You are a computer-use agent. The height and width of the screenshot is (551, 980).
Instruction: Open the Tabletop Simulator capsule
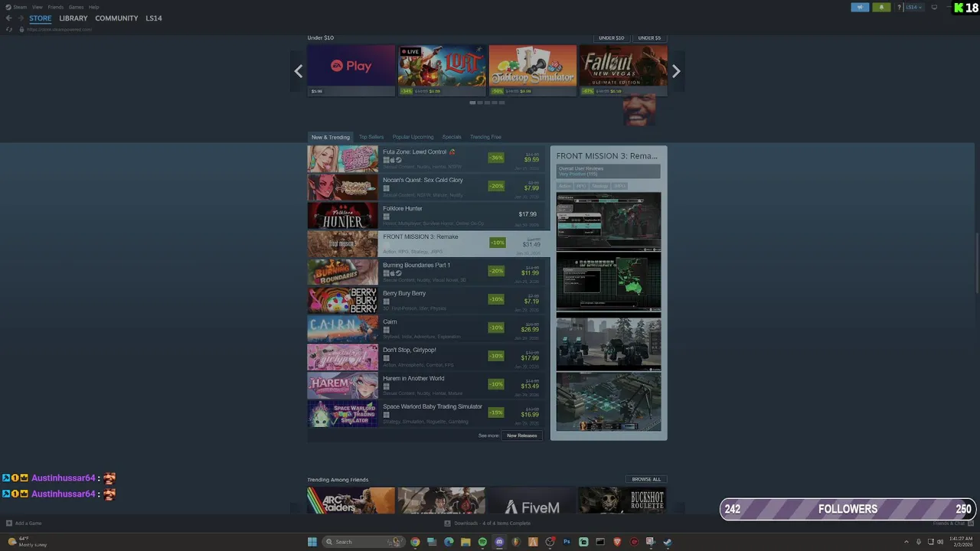[533, 70]
